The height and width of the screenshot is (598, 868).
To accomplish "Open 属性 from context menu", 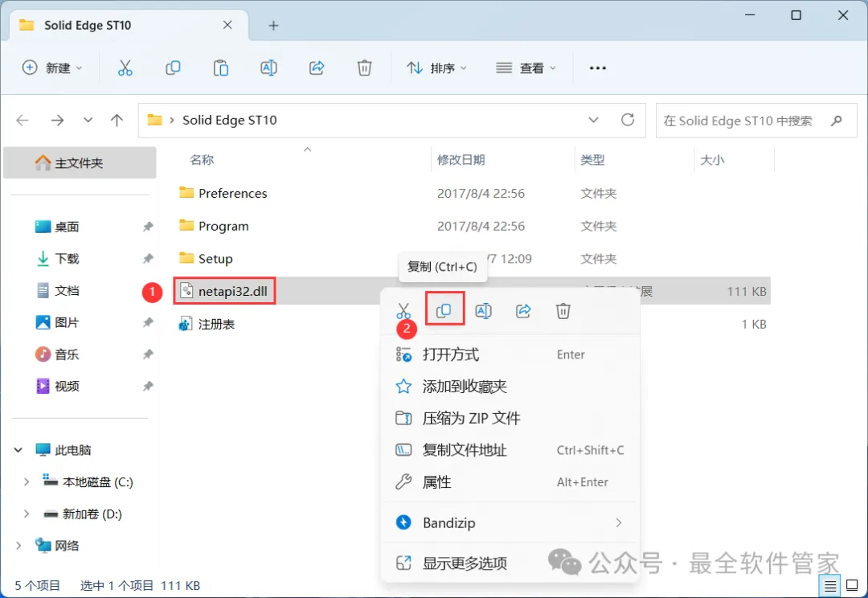I will point(510,482).
